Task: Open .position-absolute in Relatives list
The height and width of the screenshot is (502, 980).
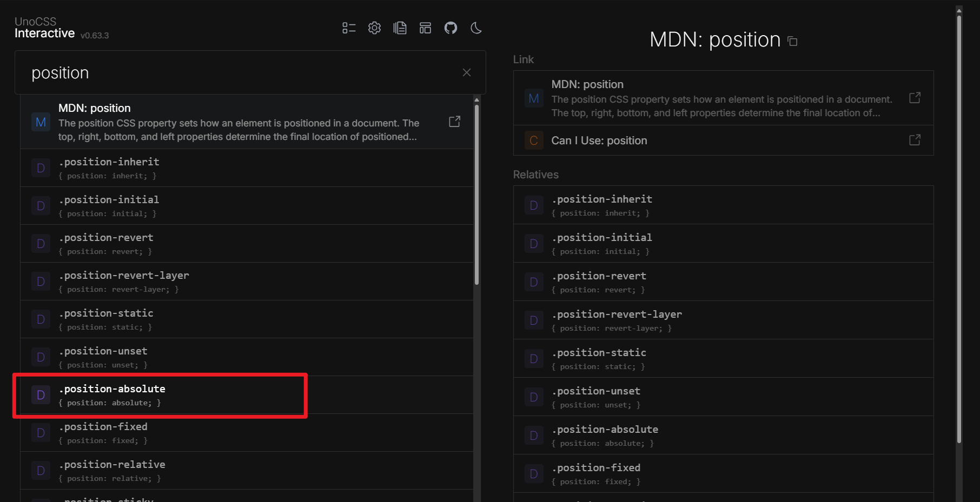Action: tap(723, 436)
